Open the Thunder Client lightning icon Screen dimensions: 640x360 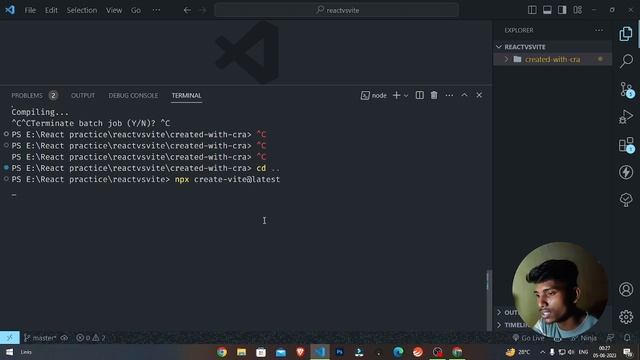(x=626, y=172)
